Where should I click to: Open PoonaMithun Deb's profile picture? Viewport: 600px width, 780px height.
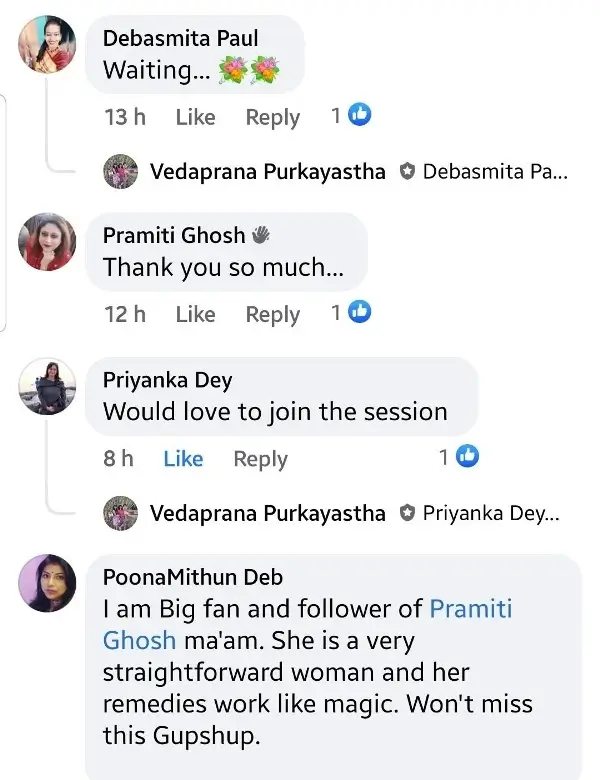[48, 584]
